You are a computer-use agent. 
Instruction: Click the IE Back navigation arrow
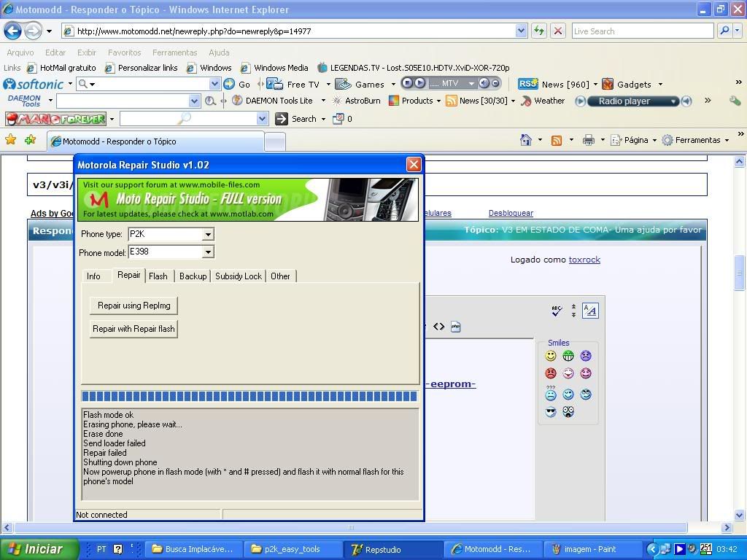click(13, 31)
